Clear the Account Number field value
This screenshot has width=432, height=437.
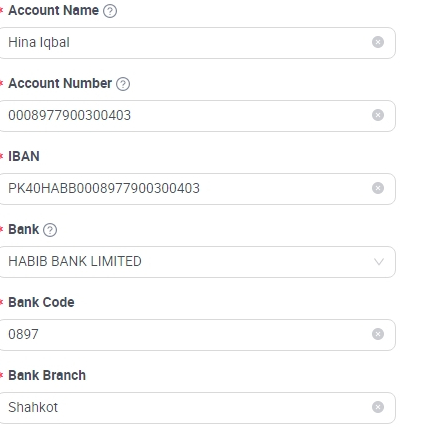pos(378,115)
